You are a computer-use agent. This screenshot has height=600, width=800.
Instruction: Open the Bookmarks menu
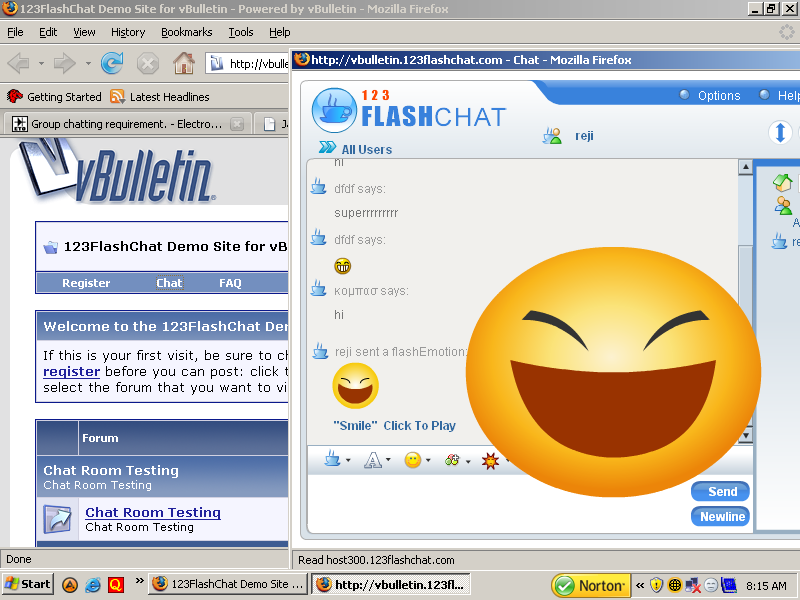pos(187,32)
